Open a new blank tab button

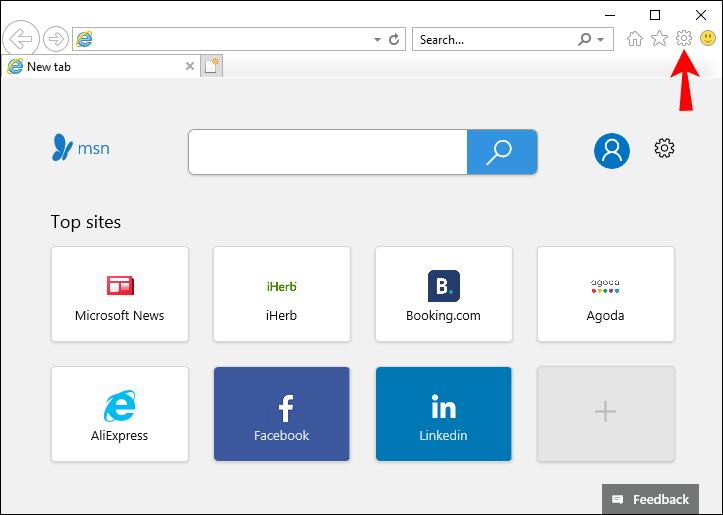pyautogui.click(x=211, y=66)
